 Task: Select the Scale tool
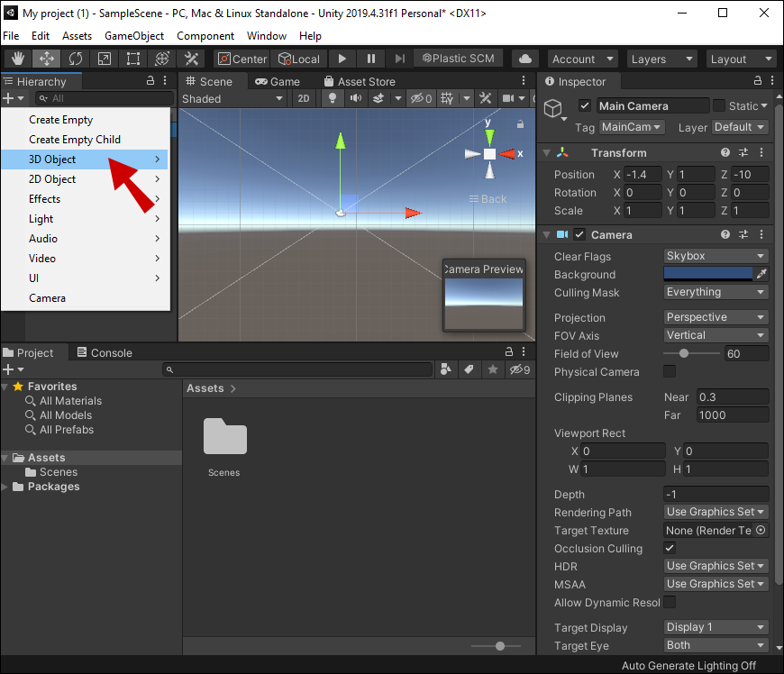pyautogui.click(x=105, y=59)
